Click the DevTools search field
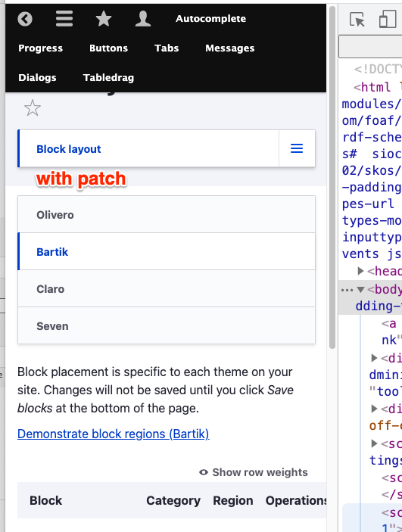 point(370,46)
